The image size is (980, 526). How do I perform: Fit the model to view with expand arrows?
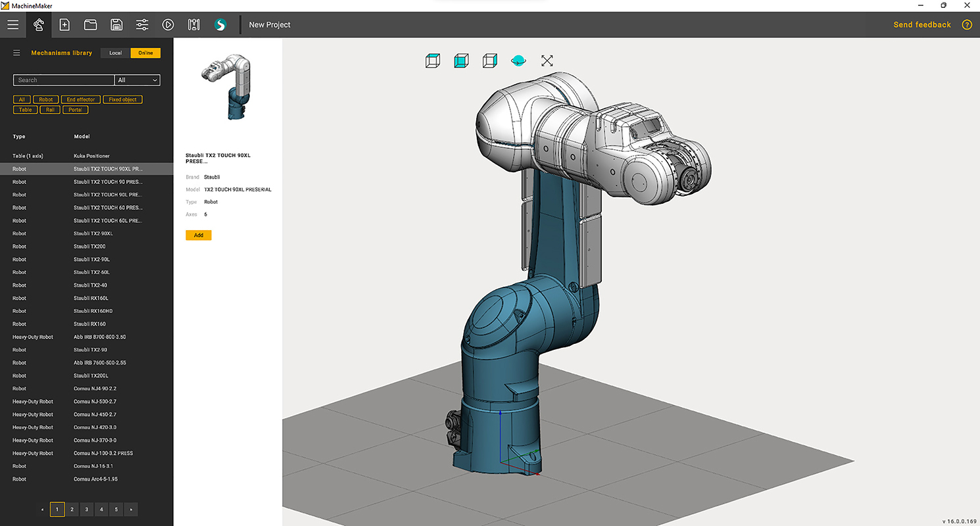coord(547,60)
